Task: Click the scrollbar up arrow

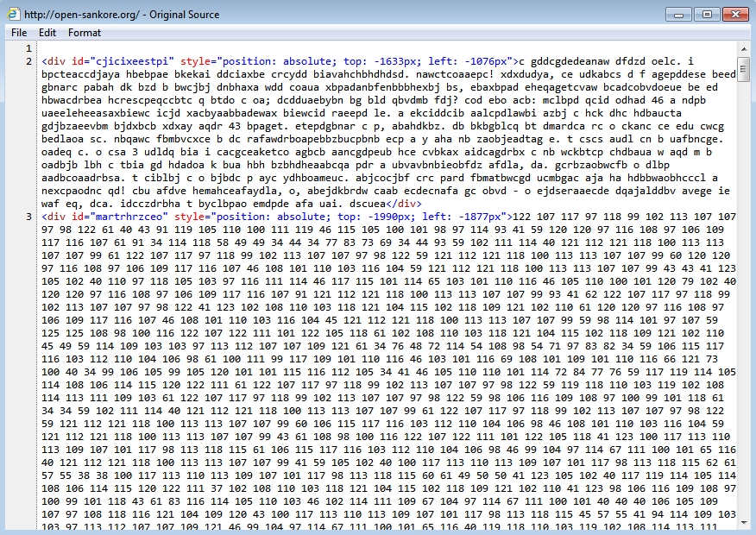Action: point(743,47)
